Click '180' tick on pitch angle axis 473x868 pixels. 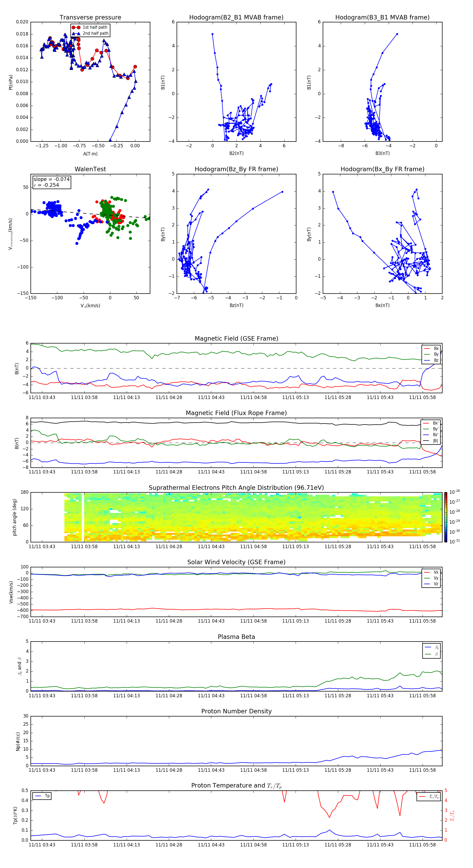25,492
